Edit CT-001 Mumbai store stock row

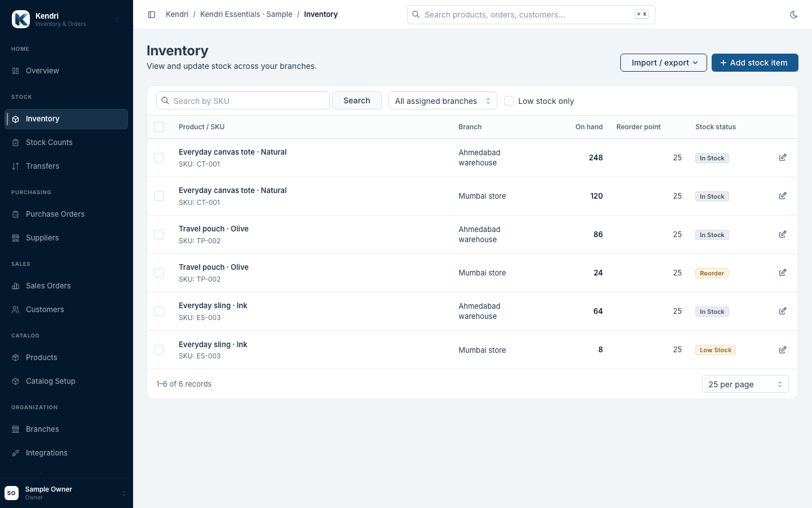783,196
